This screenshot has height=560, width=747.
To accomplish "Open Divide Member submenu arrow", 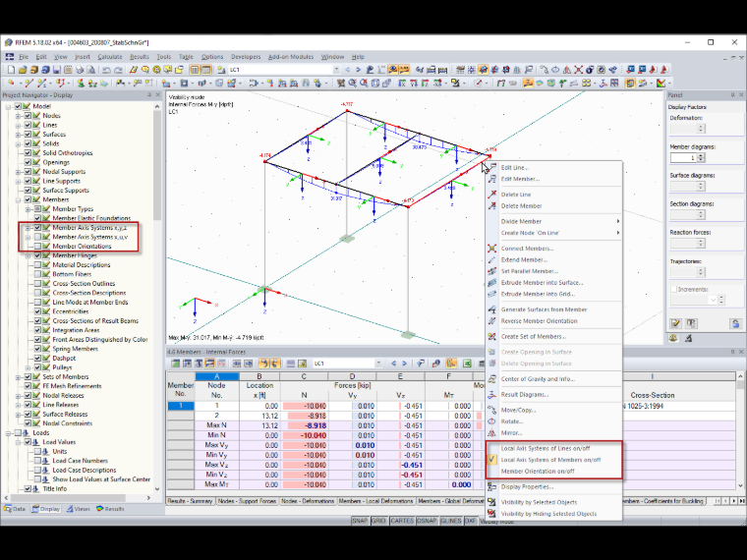I will [618, 221].
